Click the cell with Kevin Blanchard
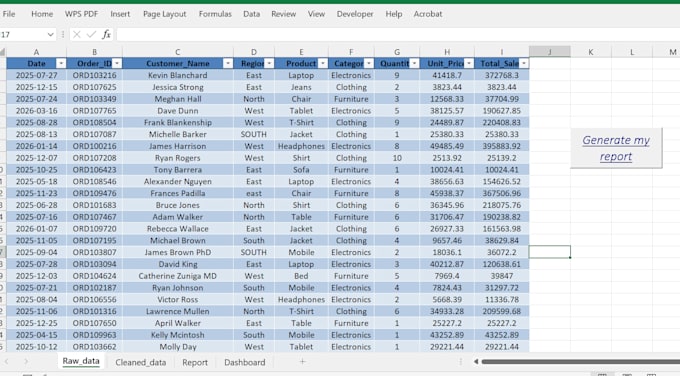680x376 pixels. tap(177, 75)
